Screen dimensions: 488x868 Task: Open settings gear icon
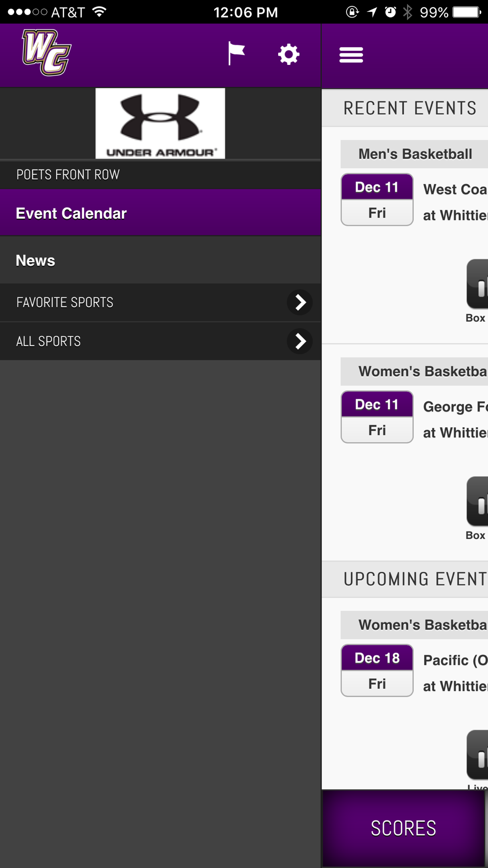pos(289,54)
